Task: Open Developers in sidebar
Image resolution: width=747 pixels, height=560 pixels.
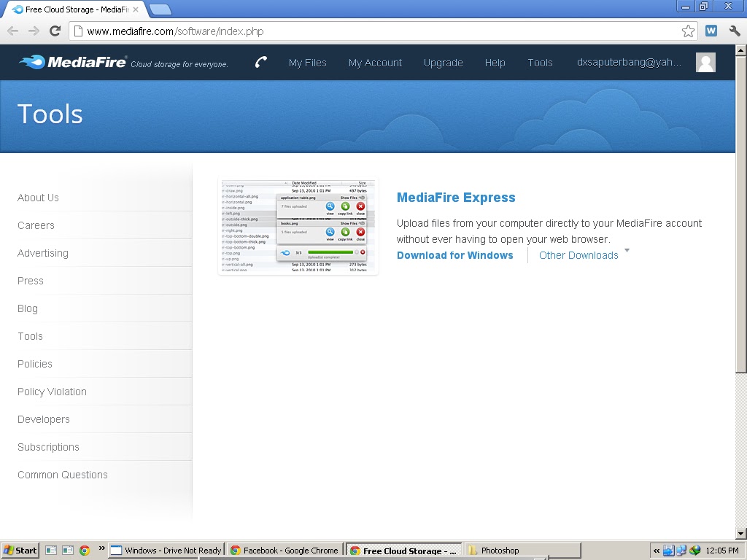Action: click(43, 419)
